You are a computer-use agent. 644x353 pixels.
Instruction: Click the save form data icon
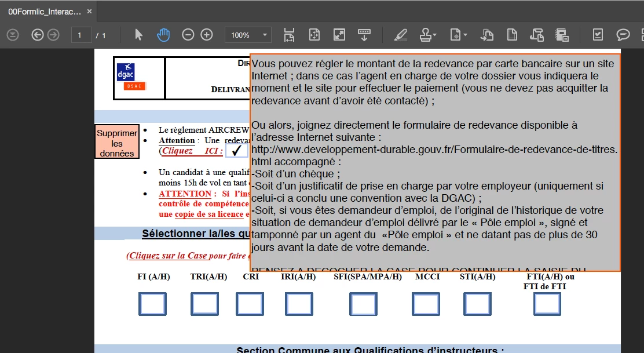pyautogui.click(x=562, y=35)
